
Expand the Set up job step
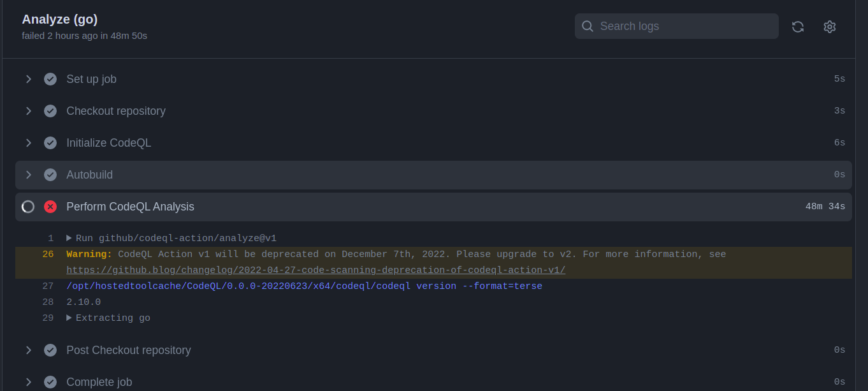pos(28,78)
